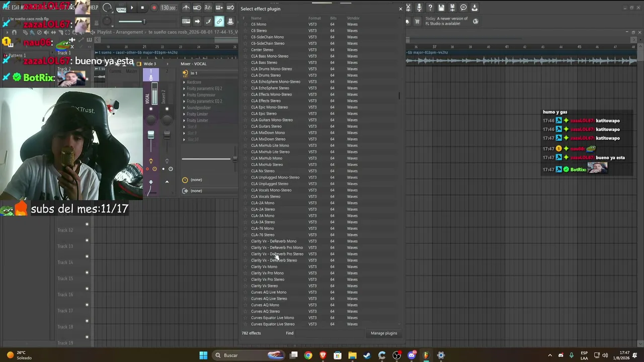Open Google Chrome from the taskbar
The height and width of the screenshot is (362, 644).
(x=308, y=355)
